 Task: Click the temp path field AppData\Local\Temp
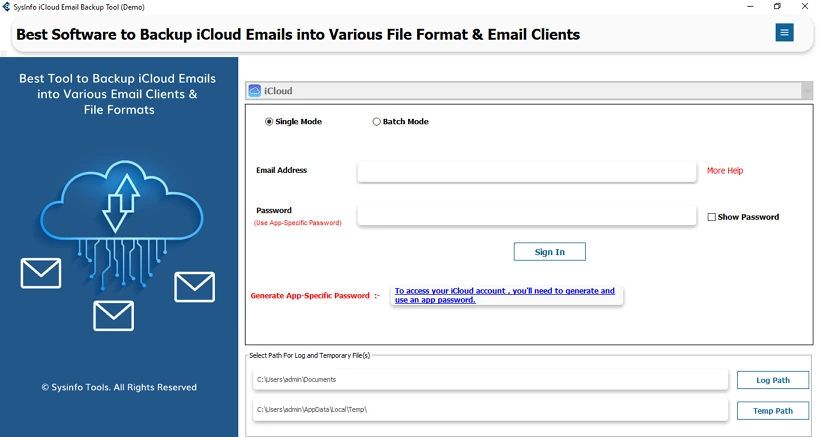[x=490, y=410]
